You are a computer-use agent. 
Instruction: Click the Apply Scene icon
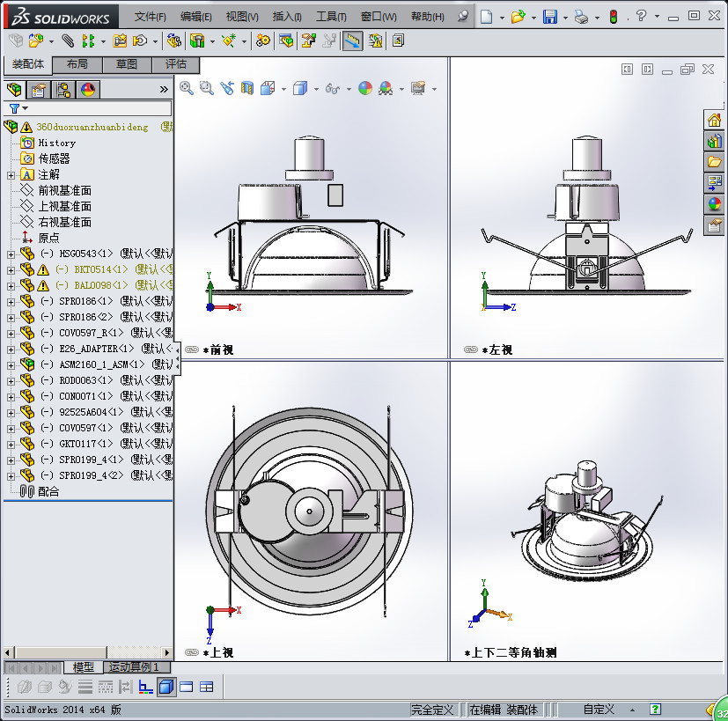386,88
